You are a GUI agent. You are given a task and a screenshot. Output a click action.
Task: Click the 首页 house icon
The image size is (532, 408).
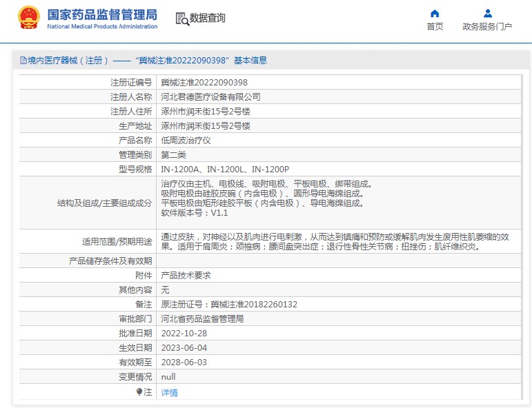pos(435,13)
